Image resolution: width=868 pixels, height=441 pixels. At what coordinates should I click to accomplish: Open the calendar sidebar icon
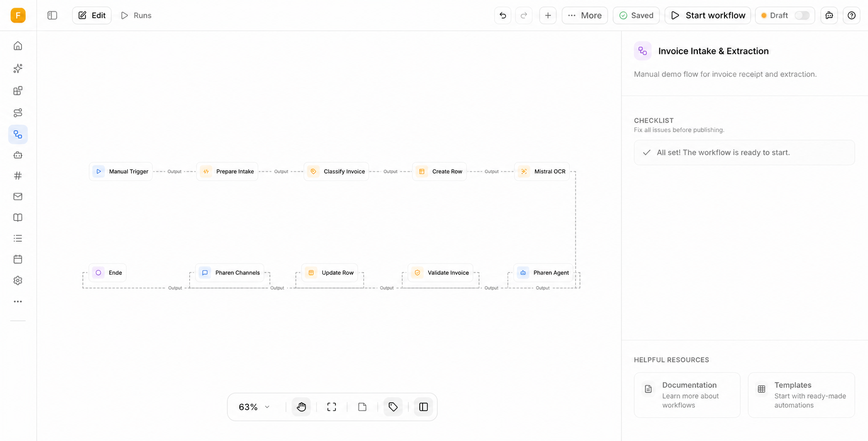tap(18, 259)
